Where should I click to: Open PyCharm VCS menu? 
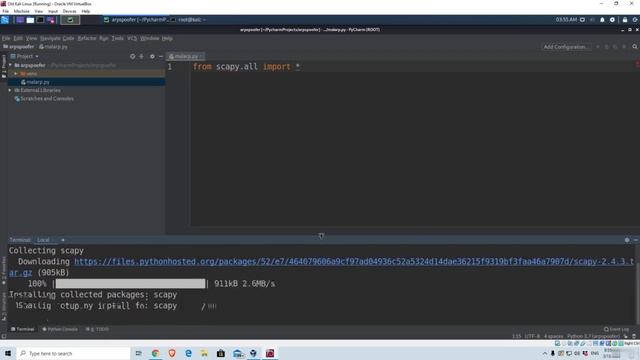(132, 38)
